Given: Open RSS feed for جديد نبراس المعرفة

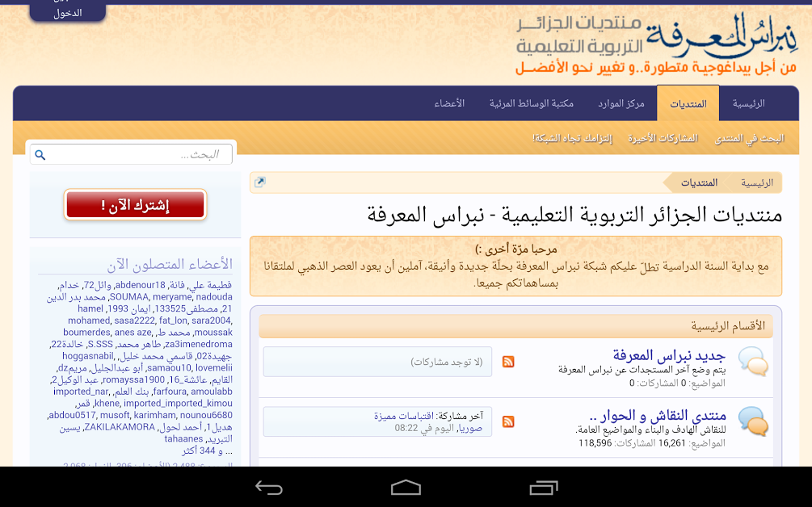Looking at the screenshot, I should pos(508,362).
